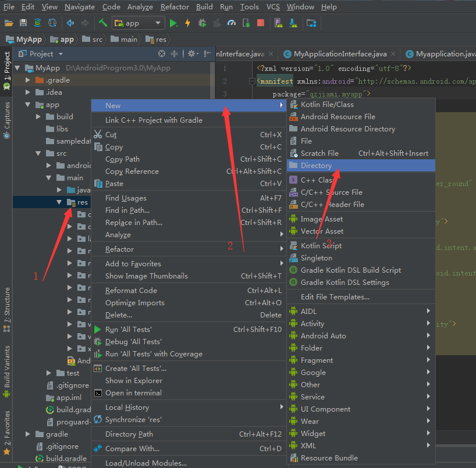The width and height of the screenshot is (476, 468).
Task: Hide the Project panel with hide icon
Action: [208, 53]
